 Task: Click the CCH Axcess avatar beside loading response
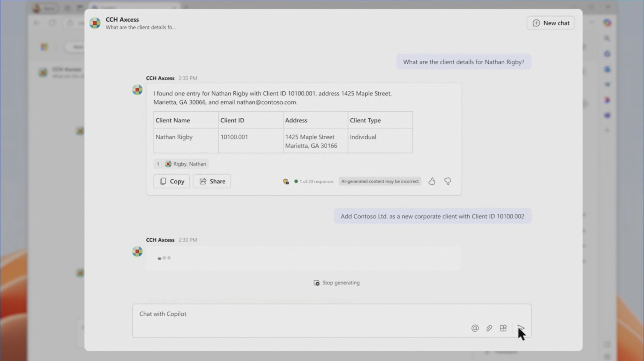(x=137, y=251)
